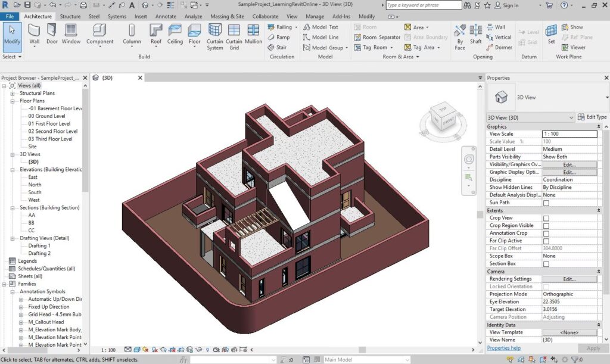610x364 pixels.
Task: Collapse the Floor Plans tree node
Action: (13, 101)
